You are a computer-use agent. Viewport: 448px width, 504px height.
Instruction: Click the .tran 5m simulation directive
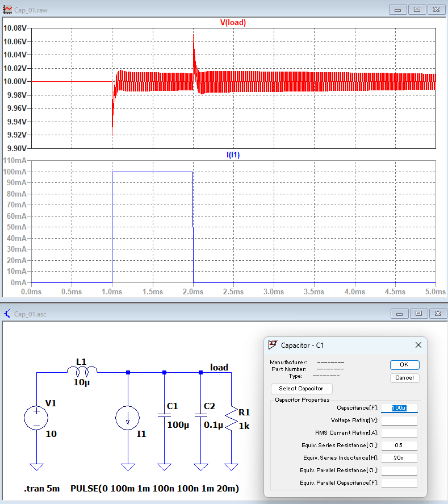click(x=41, y=489)
